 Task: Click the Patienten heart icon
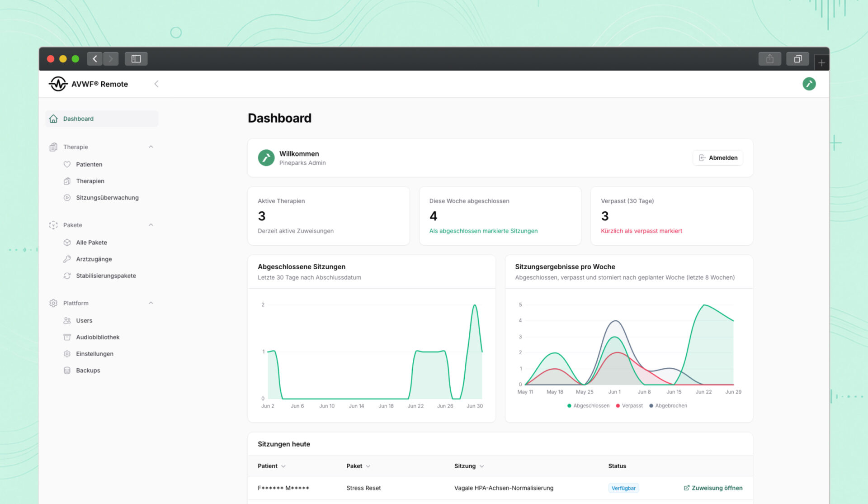pos(67,164)
